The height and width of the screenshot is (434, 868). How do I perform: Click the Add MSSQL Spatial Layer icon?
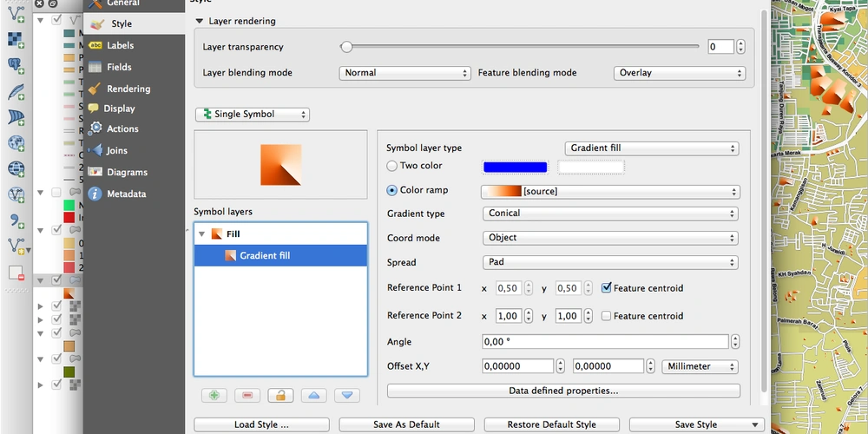pos(16,117)
